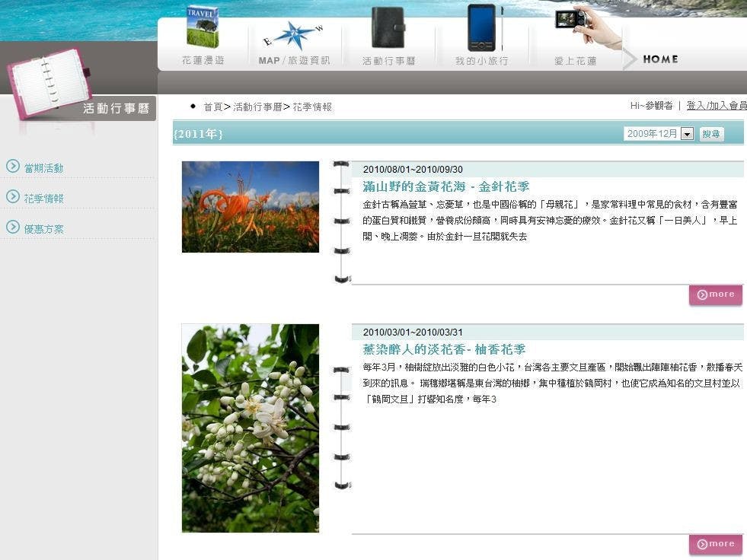Switch to the 優惠方案 sidebar section

pyautogui.click(x=42, y=228)
